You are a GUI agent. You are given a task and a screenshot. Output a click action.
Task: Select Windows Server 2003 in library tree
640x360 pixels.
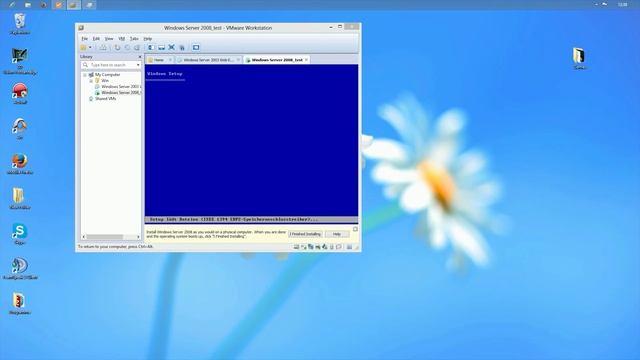click(x=120, y=87)
